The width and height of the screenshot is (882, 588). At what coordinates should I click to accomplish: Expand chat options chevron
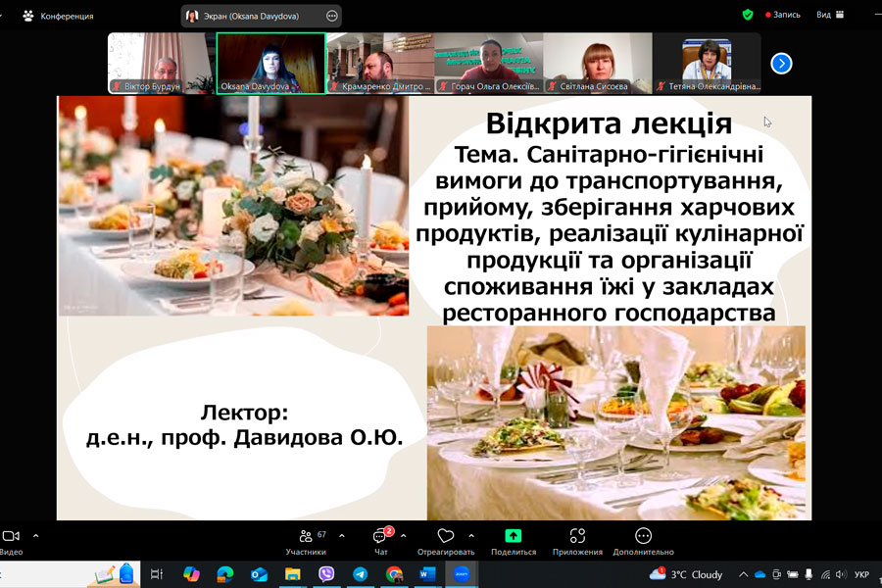[x=404, y=536]
